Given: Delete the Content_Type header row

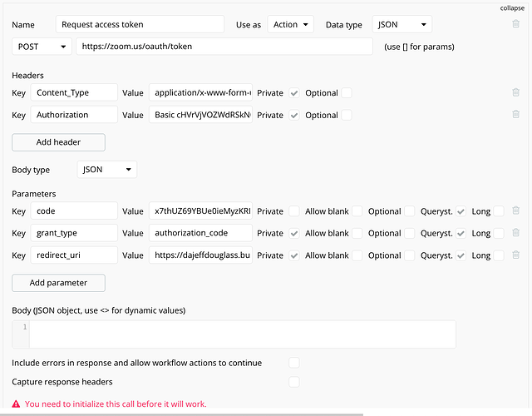Looking at the screenshot, I should (516, 92).
